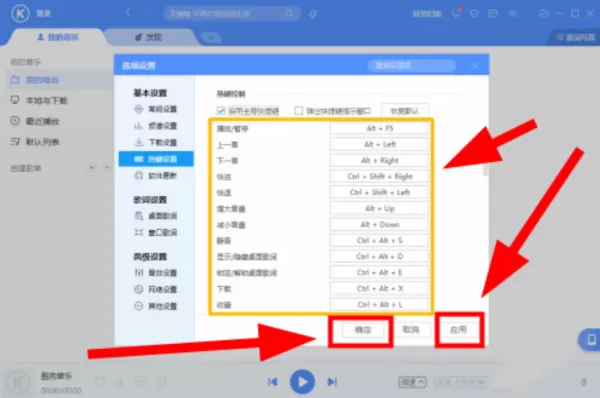Click the Alt + Right hotkey field

coord(380,160)
